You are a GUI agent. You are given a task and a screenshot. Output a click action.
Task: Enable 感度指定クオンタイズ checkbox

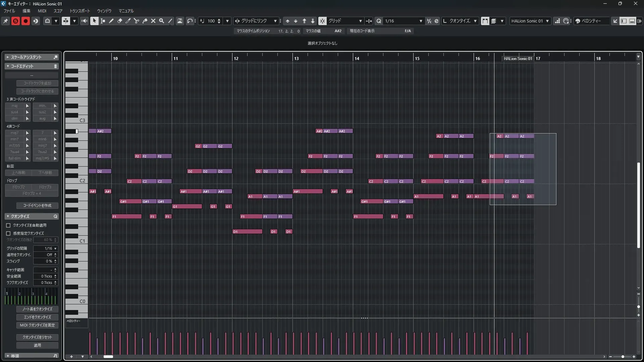[8, 233]
